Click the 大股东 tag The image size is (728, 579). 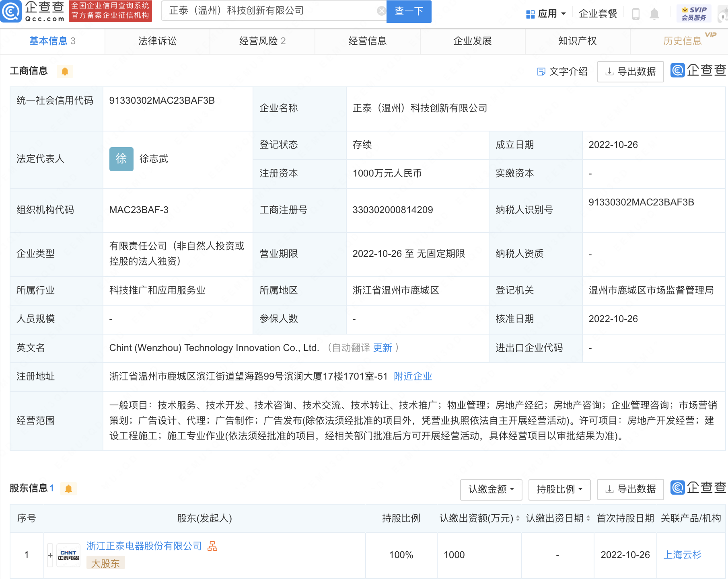(105, 563)
